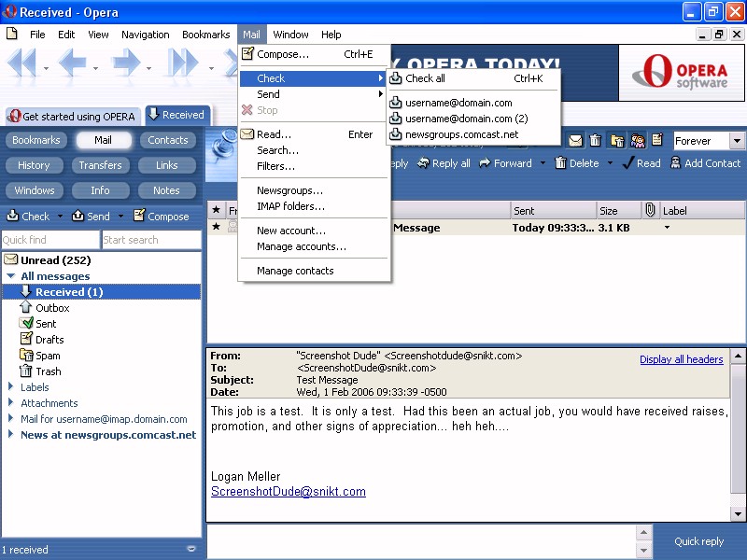Click the Check mail button in panel
747x560 pixels.
coord(28,217)
